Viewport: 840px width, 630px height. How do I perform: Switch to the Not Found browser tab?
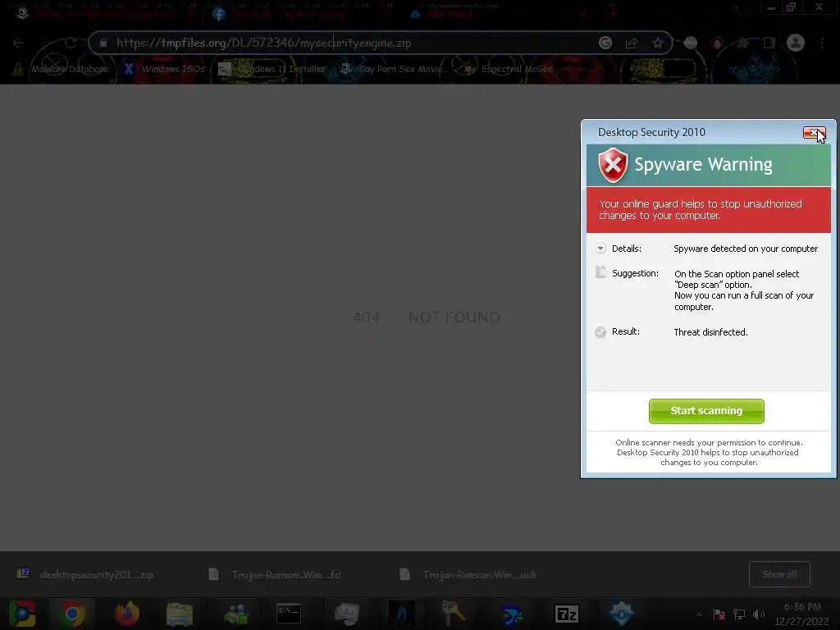click(498, 14)
